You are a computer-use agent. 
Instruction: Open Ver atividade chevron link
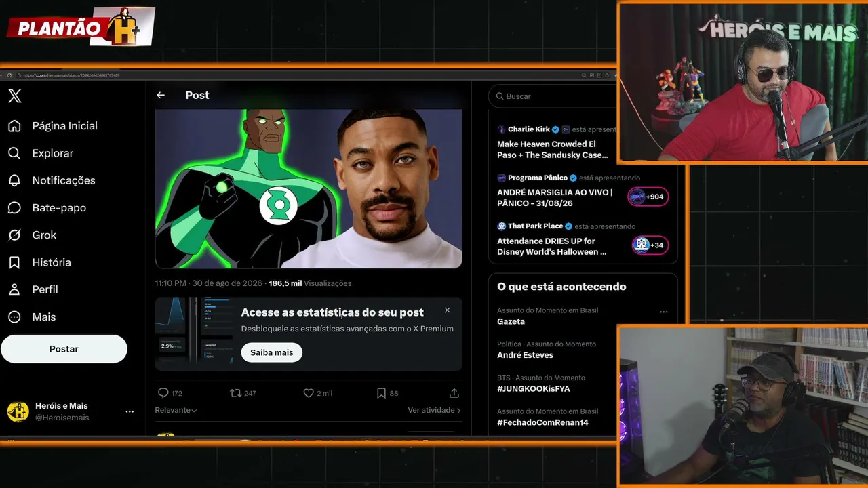(x=434, y=410)
